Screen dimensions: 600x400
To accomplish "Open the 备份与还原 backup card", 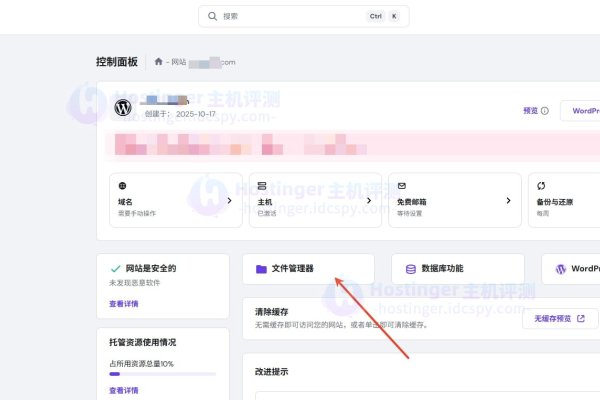I will [x=564, y=200].
